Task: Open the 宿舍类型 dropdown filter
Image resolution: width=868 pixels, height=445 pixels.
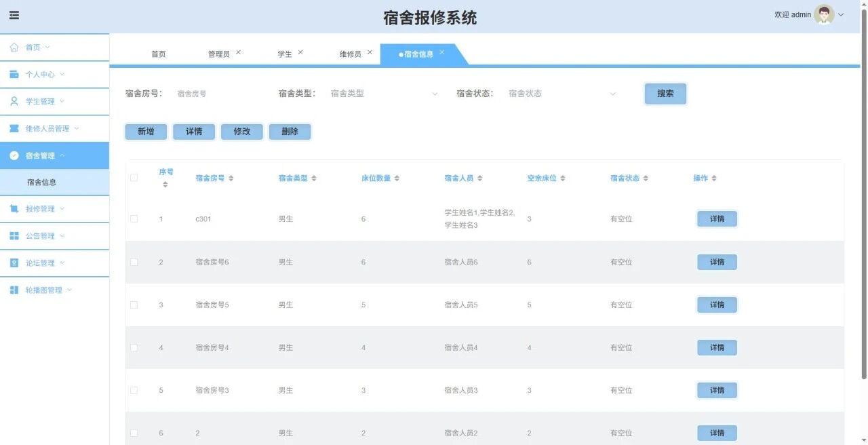Action: click(x=384, y=94)
